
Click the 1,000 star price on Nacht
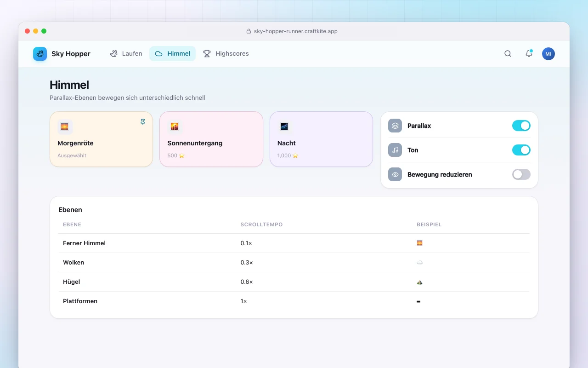288,155
